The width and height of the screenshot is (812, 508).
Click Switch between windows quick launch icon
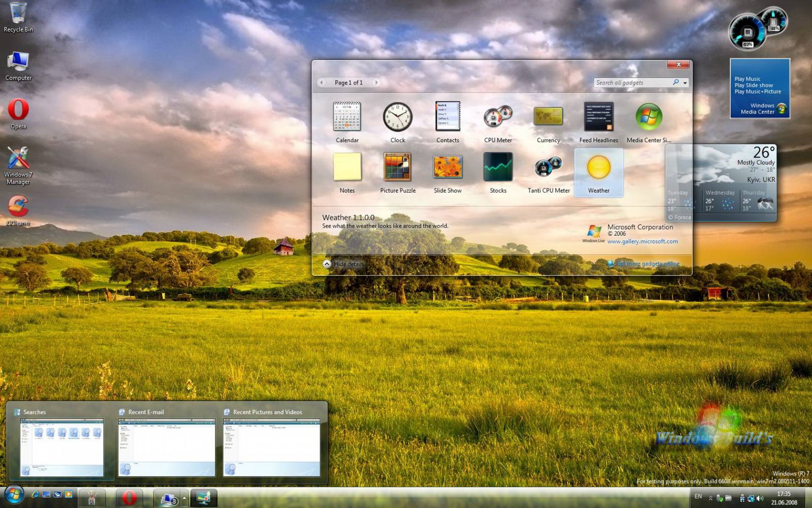coord(57,494)
